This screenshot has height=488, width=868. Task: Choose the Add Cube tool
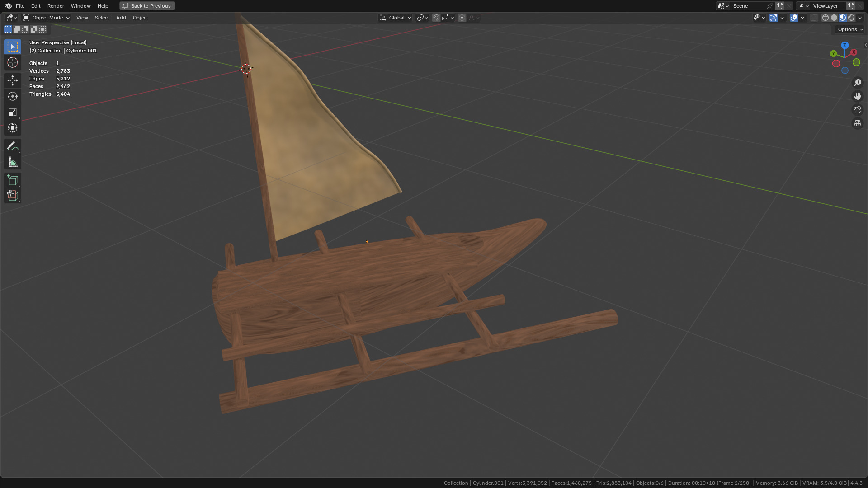pos(13,180)
